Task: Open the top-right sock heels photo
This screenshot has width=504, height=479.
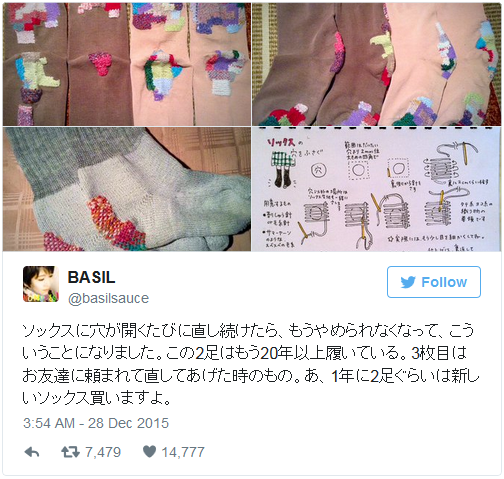Action: [x=376, y=64]
